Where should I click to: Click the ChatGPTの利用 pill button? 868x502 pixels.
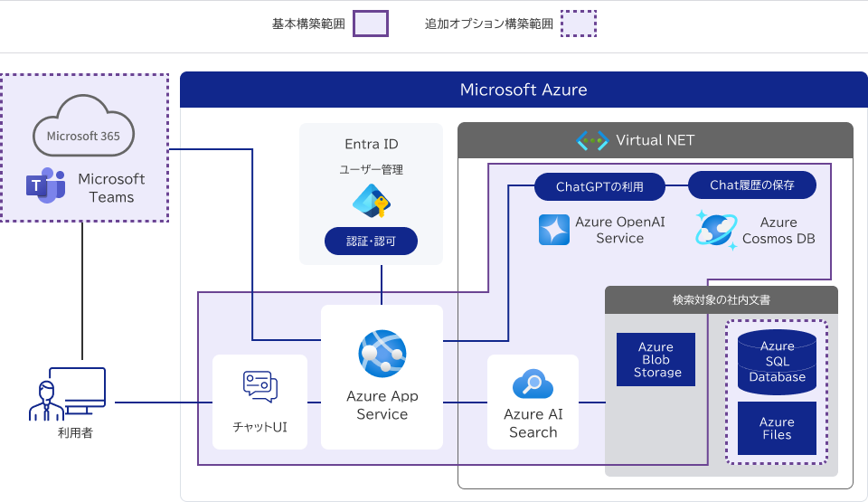click(599, 186)
